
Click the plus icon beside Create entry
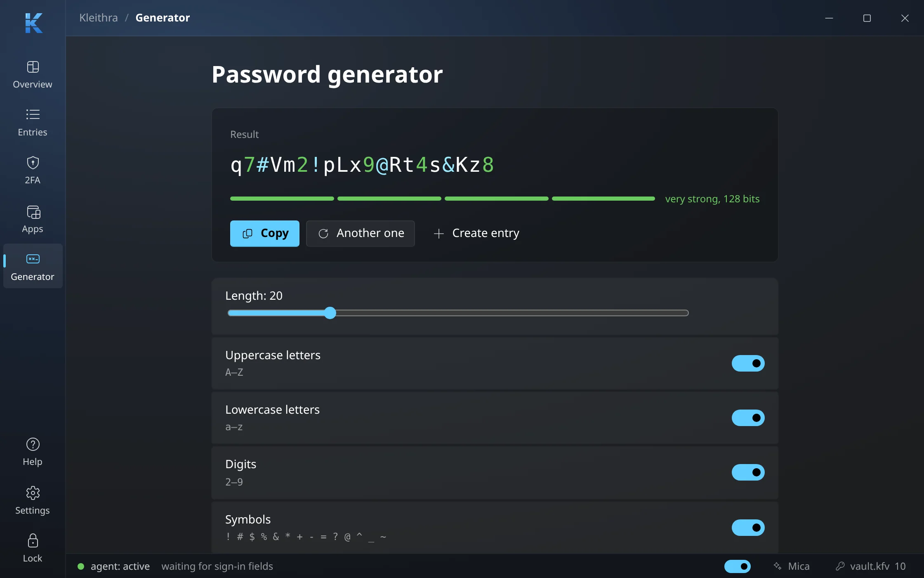439,234
